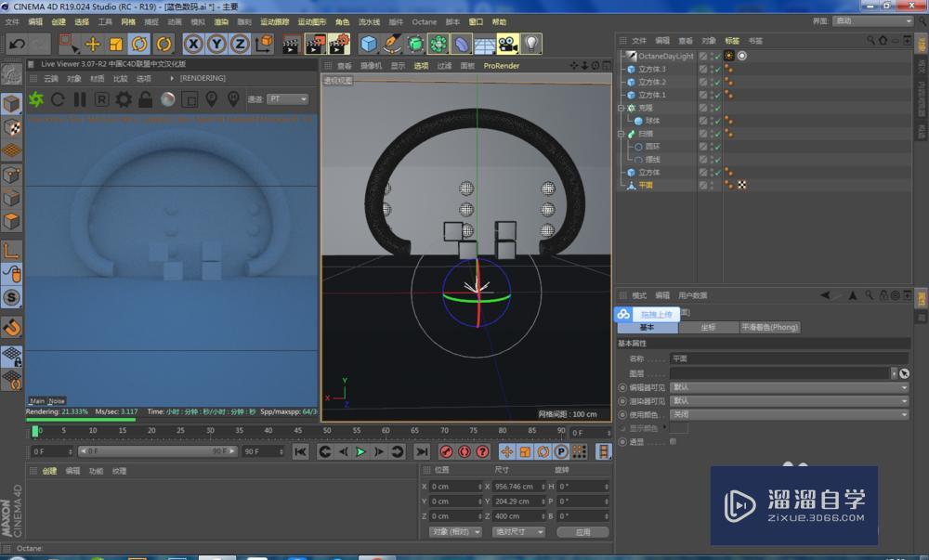Image resolution: width=929 pixels, height=560 pixels.
Task: Open the green Subdivision generator icon
Action: [415, 44]
